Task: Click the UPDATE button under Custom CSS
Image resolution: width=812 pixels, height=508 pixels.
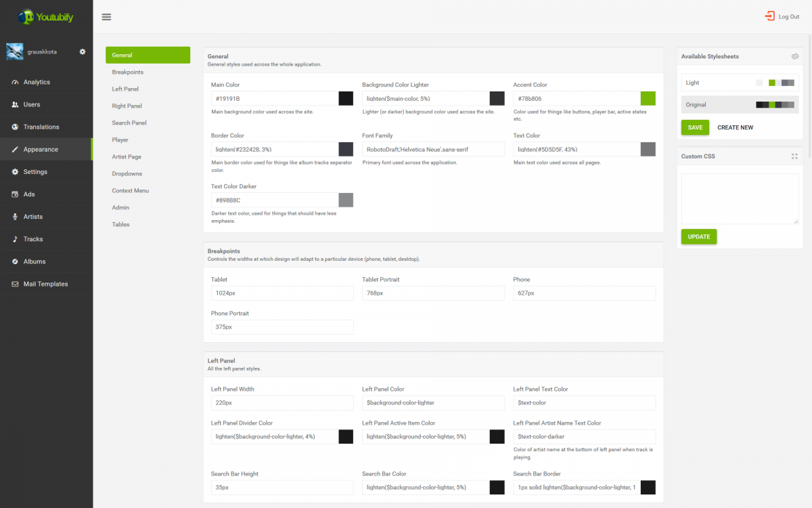Action: click(x=698, y=236)
